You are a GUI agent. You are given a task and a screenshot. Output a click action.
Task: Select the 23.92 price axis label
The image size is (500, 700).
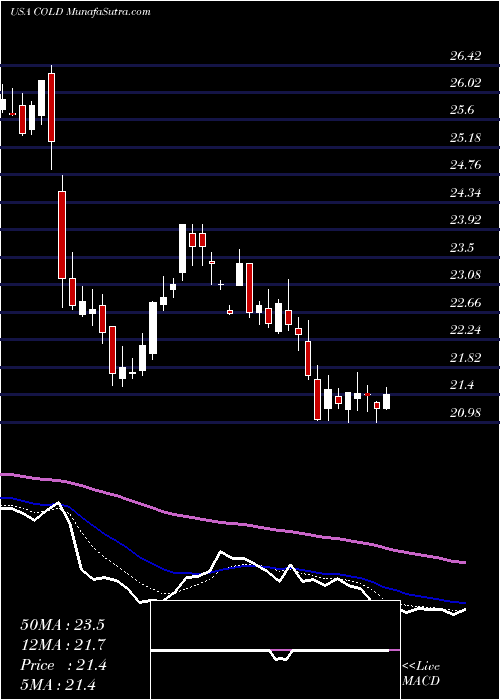(465, 220)
